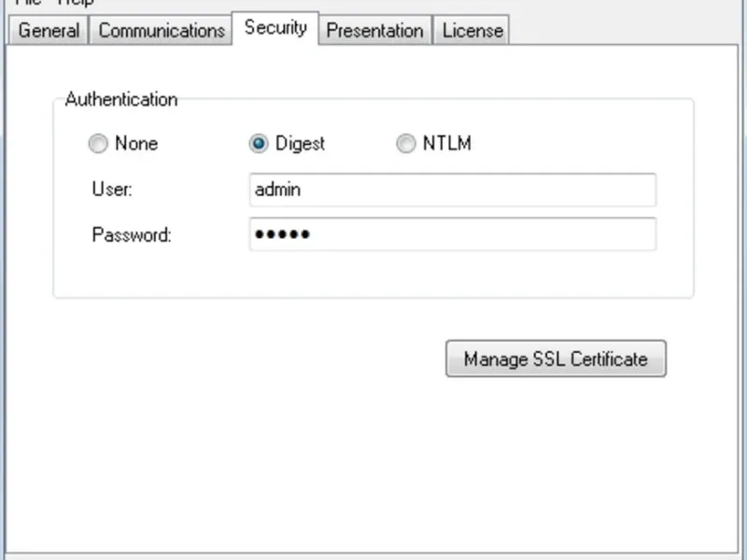Show the License tab
The image size is (747, 560).
pyautogui.click(x=472, y=31)
